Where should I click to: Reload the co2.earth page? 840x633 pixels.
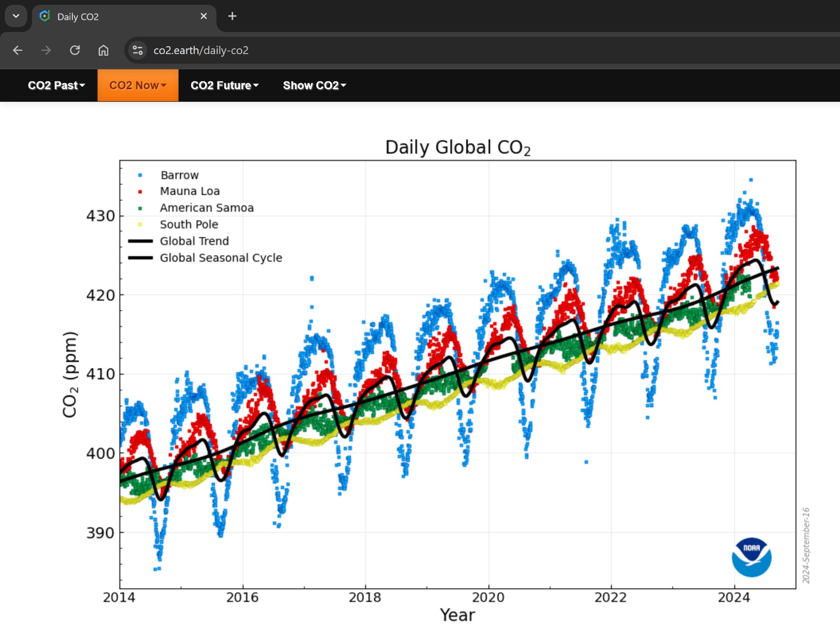coord(75,50)
